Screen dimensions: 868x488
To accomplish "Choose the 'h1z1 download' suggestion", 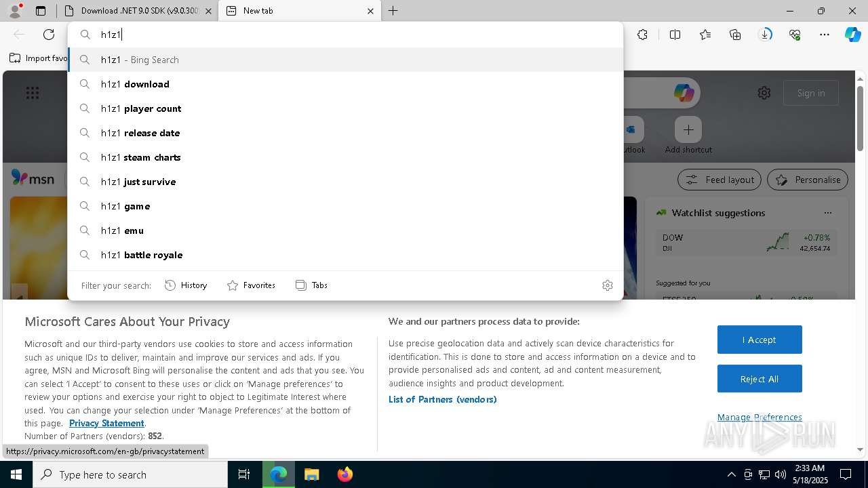I will (345, 84).
